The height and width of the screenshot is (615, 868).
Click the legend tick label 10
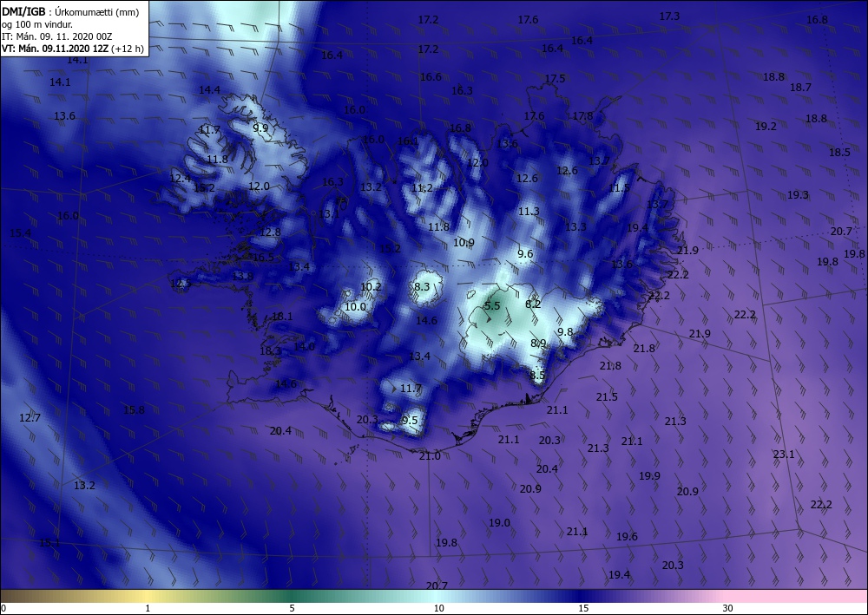click(x=439, y=608)
